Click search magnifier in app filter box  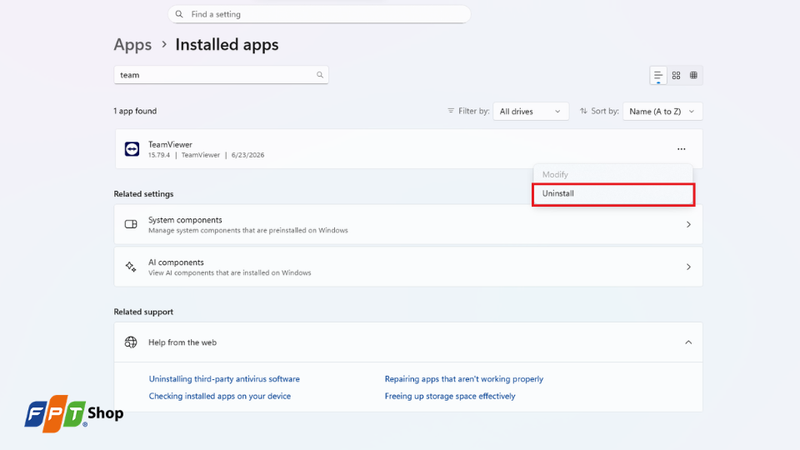tap(320, 75)
